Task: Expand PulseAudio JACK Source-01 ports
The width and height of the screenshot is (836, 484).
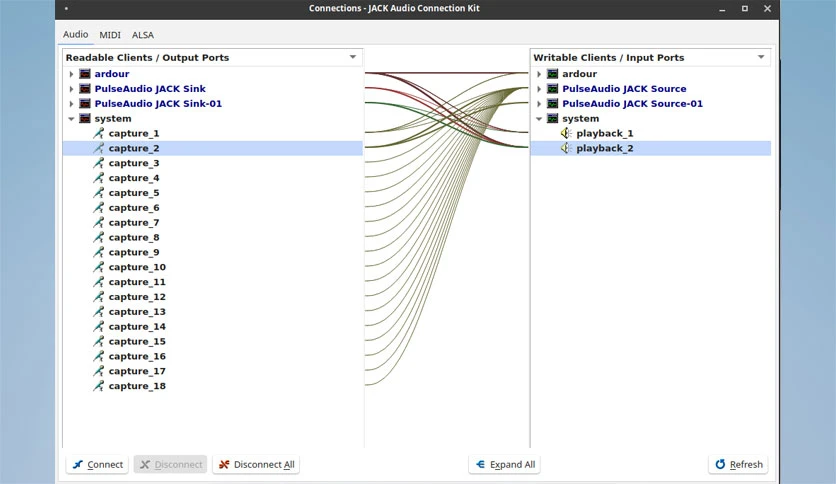Action: (x=539, y=104)
